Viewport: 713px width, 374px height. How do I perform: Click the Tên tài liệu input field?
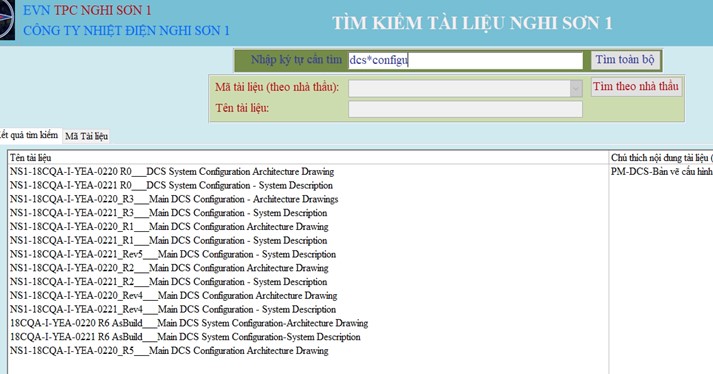click(465, 109)
